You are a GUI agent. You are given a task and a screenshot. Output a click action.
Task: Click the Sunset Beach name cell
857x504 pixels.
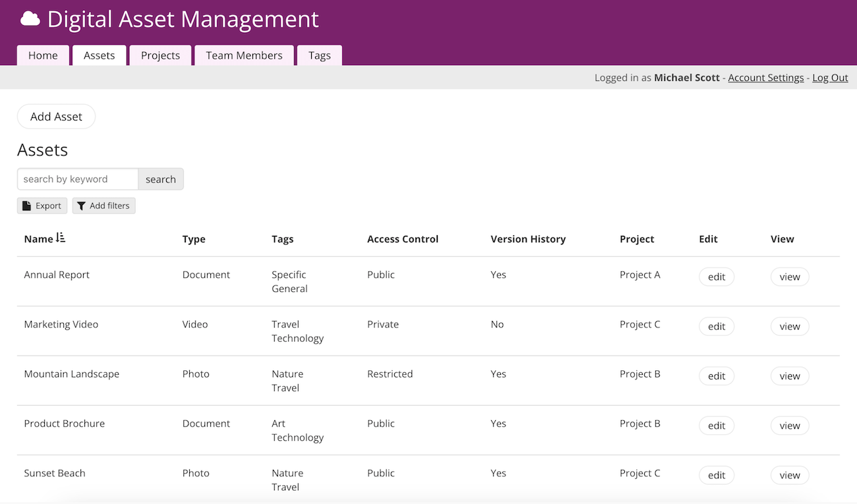click(x=55, y=473)
